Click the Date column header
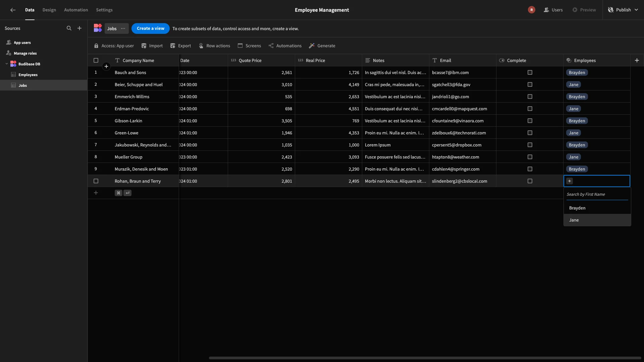Image resolution: width=644 pixels, height=362 pixels. pyautogui.click(x=203, y=60)
